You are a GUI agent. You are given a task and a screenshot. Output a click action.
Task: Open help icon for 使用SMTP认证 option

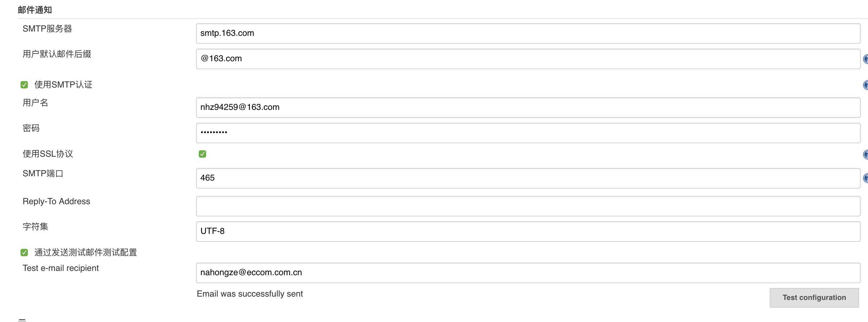866,85
